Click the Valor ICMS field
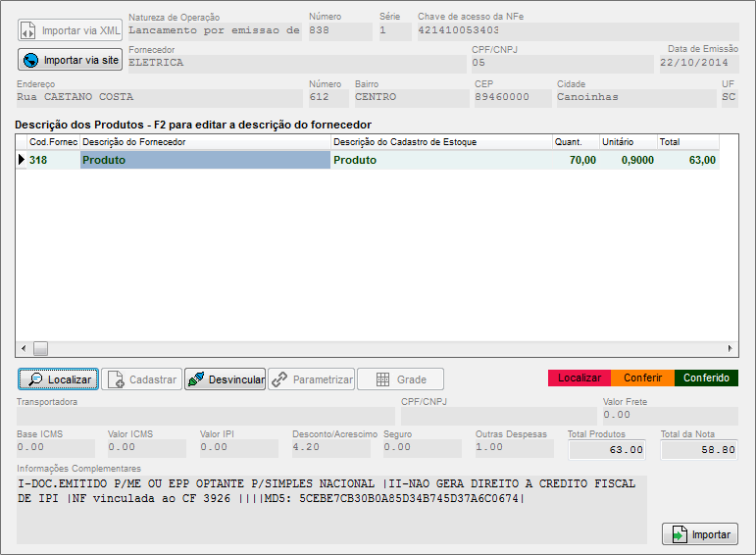Screen dimensions: 756x555 pos(147,448)
